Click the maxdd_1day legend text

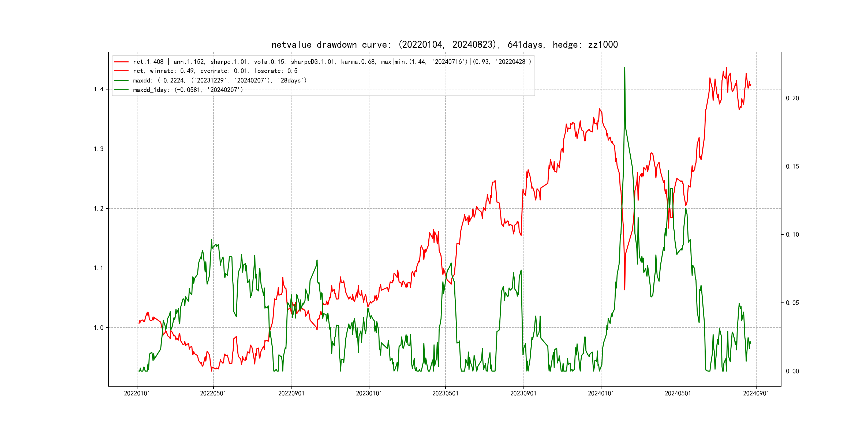188,90
